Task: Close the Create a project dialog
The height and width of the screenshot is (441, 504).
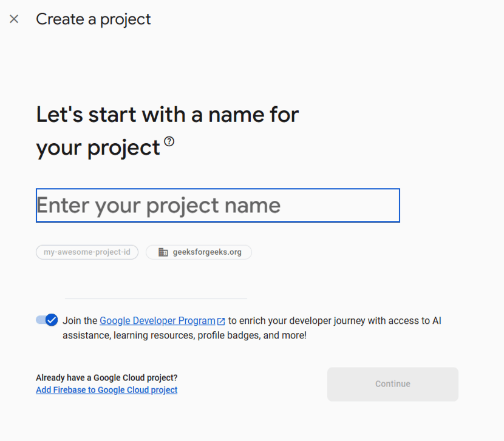Action: tap(14, 19)
